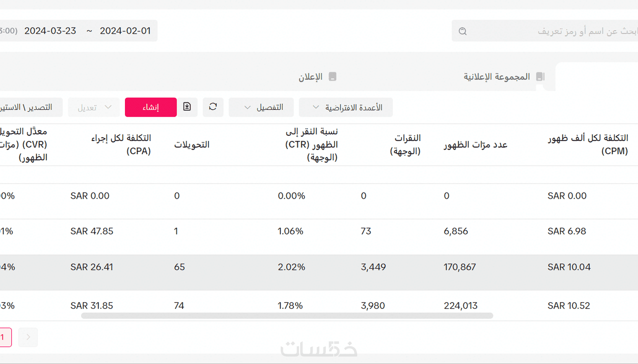Click the 2024-02-01 start date
Screen dimensions: 638x364
[x=125, y=31]
